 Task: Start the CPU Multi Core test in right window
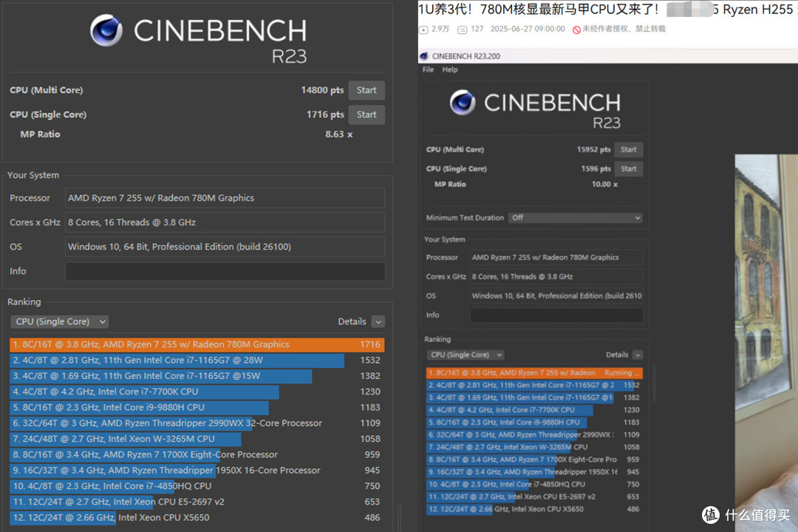coord(629,150)
